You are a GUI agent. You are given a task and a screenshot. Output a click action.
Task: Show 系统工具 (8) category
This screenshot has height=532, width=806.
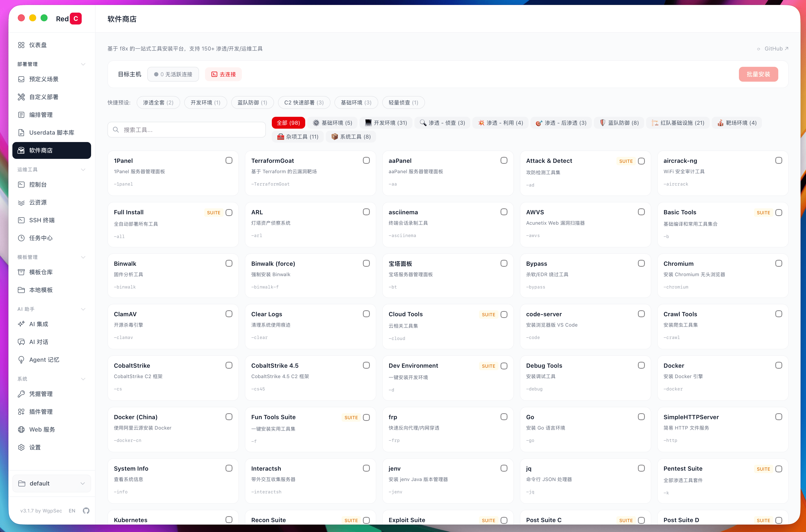pyautogui.click(x=351, y=137)
